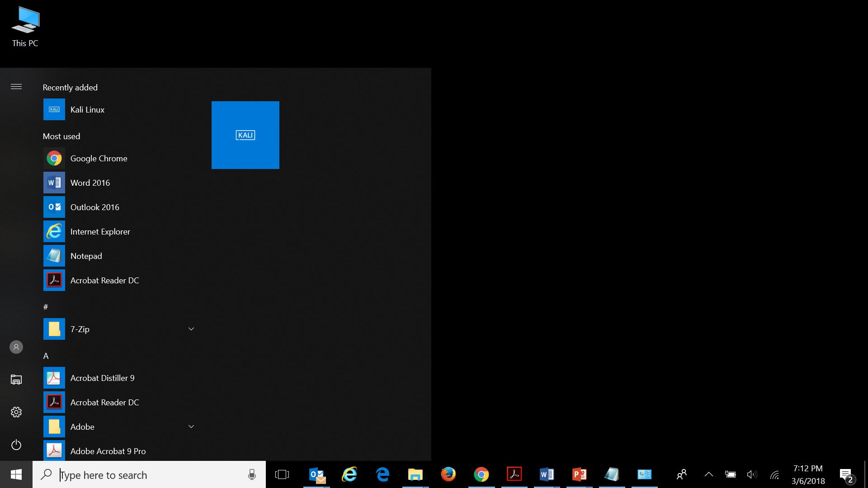Focus the taskbar search box
The image size is (868, 488).
(149, 474)
